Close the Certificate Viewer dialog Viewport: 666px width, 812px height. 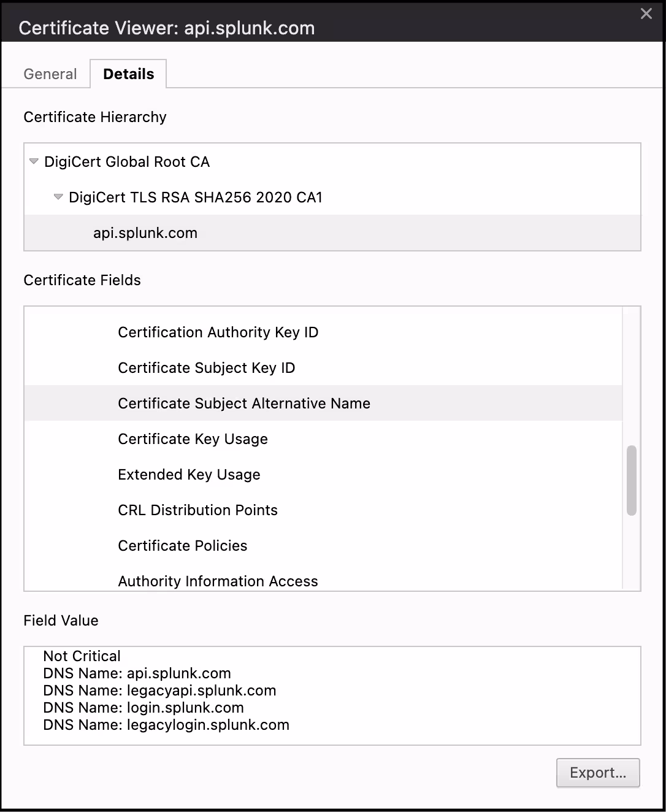(x=646, y=13)
